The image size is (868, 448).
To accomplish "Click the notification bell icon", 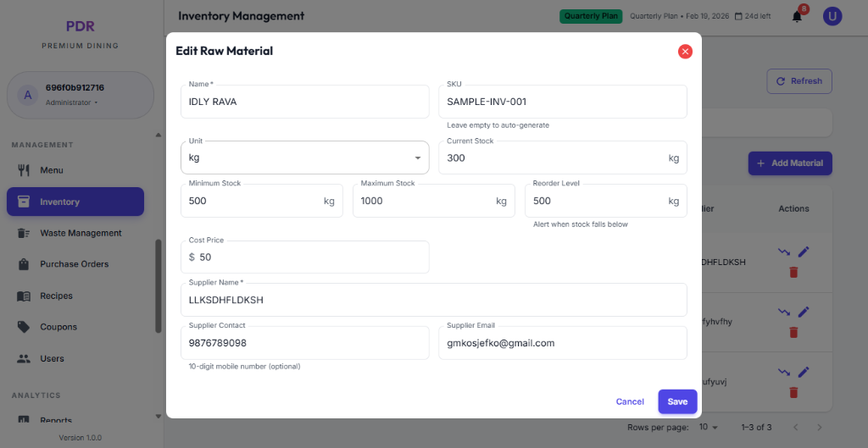I will (797, 16).
